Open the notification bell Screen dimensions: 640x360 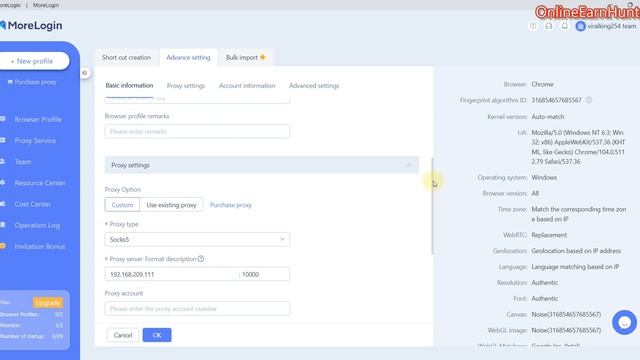564,26
